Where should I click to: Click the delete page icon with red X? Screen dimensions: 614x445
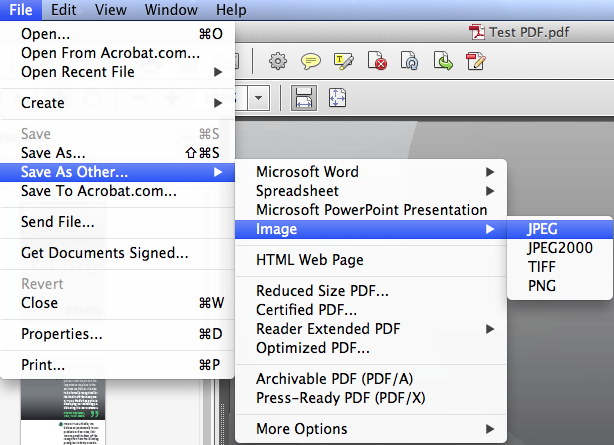click(x=377, y=61)
